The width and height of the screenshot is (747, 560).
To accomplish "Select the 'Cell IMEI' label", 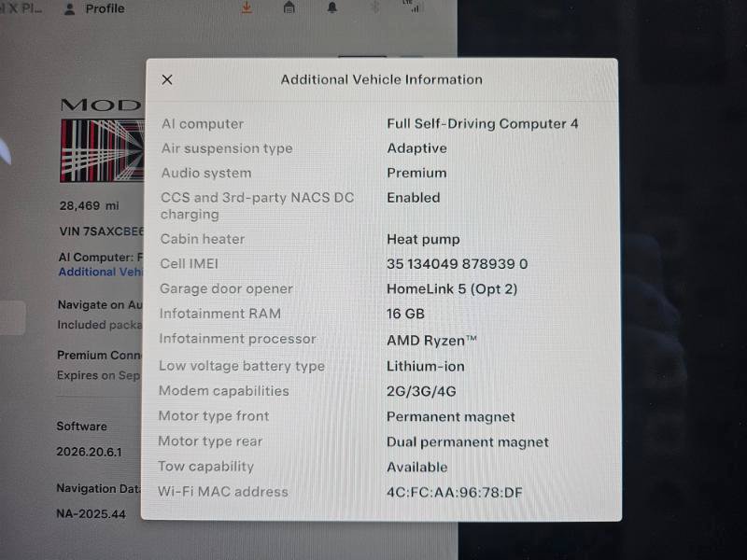I will (189, 264).
